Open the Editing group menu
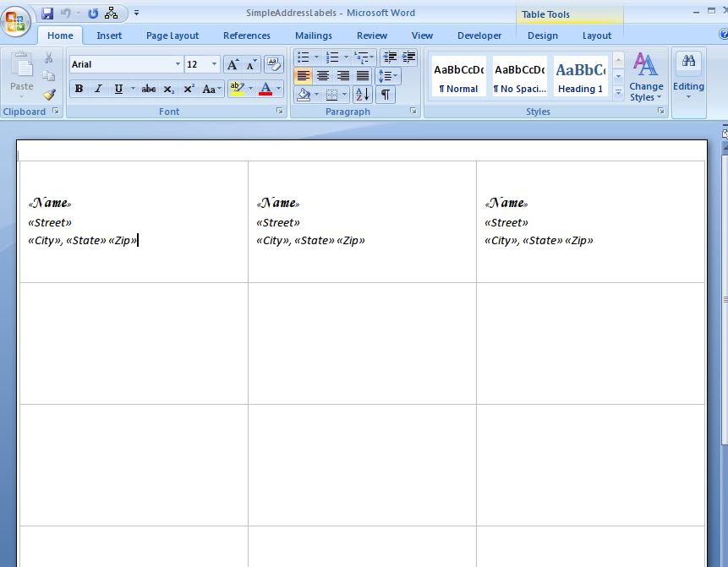 pos(688,76)
